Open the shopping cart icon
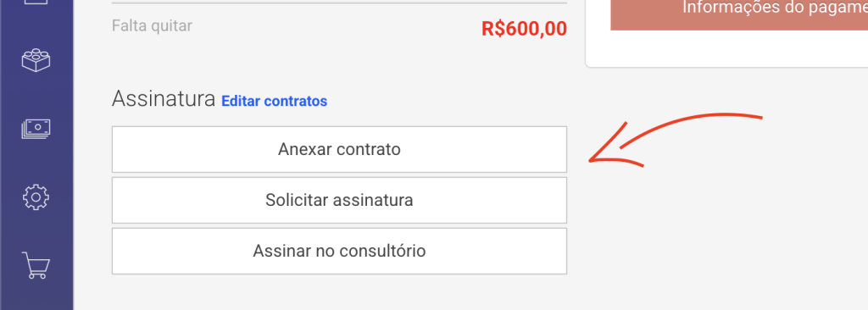Screen dimensions: 868x310 tap(36, 265)
